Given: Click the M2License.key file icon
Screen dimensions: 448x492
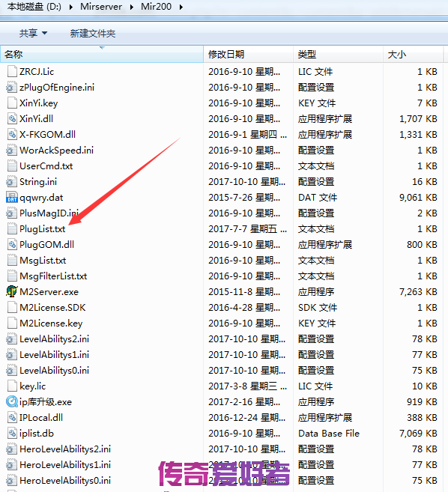Looking at the screenshot, I should click(12, 323).
